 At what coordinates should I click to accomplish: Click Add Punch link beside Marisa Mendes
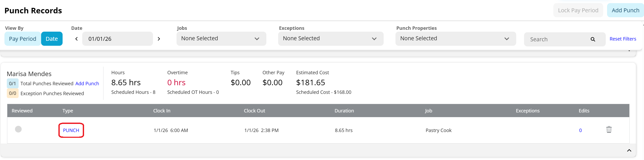tap(87, 83)
